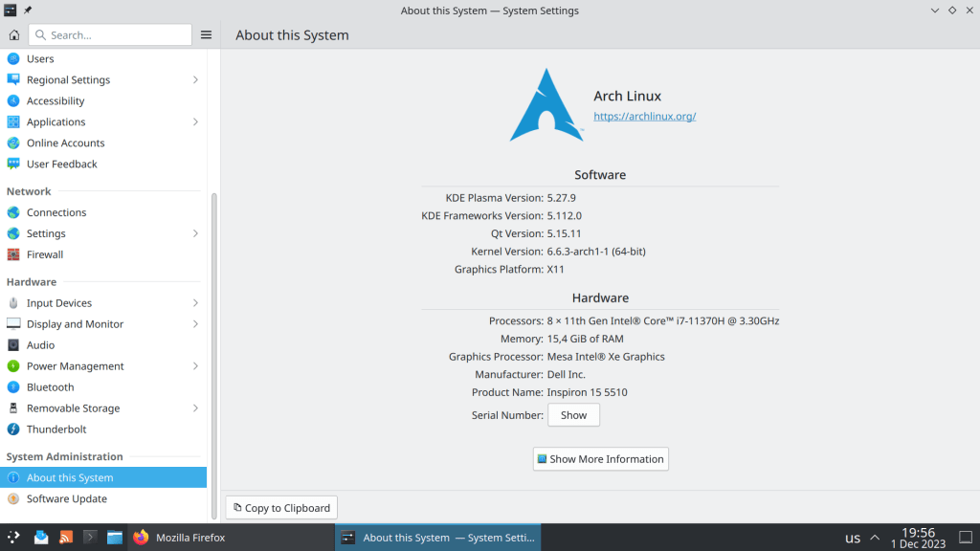Expand the Regional Settings submenu arrow
This screenshot has height=551, width=980.
[x=195, y=80]
